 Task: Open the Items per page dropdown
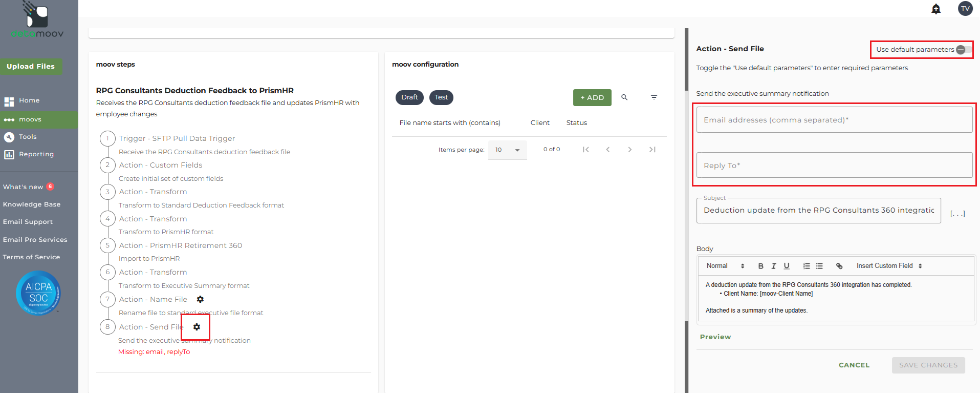(507, 150)
